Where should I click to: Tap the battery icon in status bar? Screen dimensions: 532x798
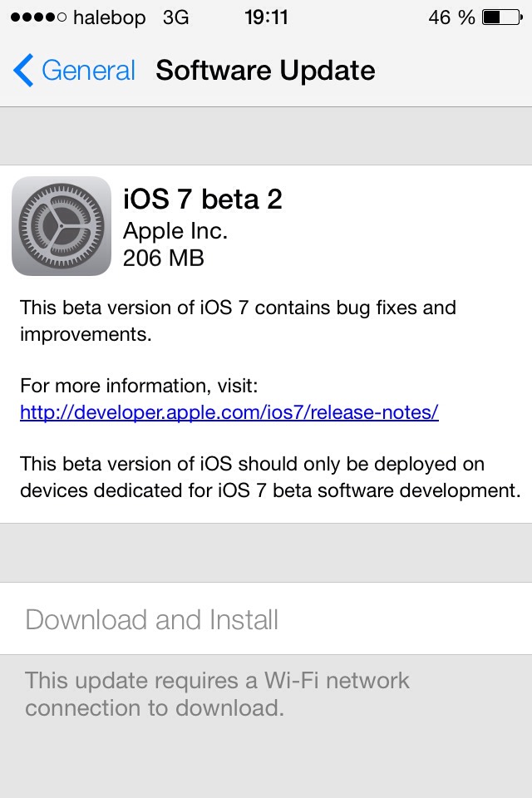(x=502, y=17)
